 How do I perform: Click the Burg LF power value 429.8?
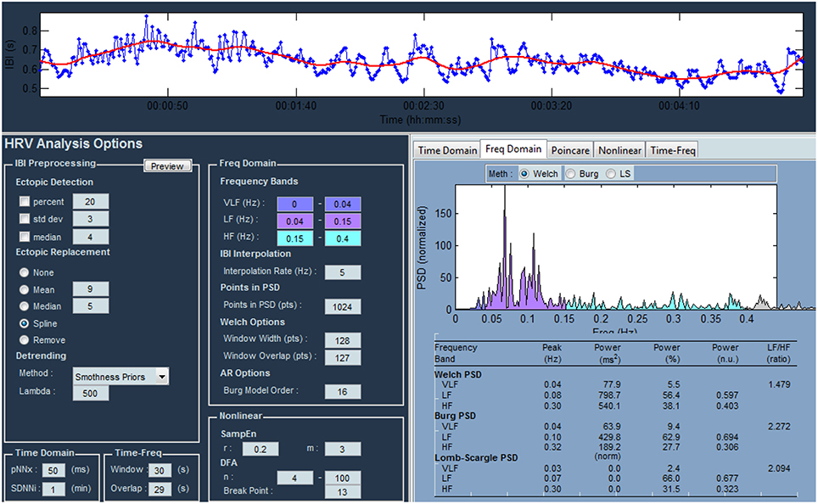[x=609, y=437]
